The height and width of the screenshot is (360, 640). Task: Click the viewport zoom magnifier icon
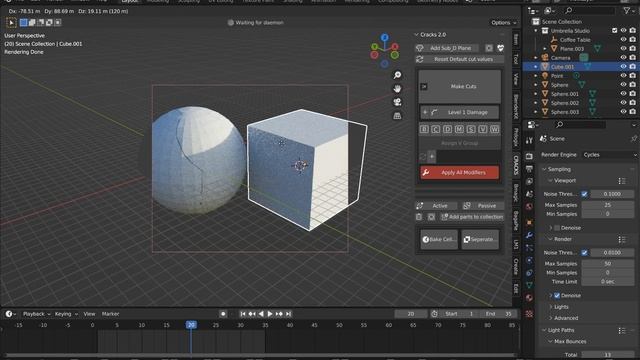pyautogui.click(x=397, y=75)
